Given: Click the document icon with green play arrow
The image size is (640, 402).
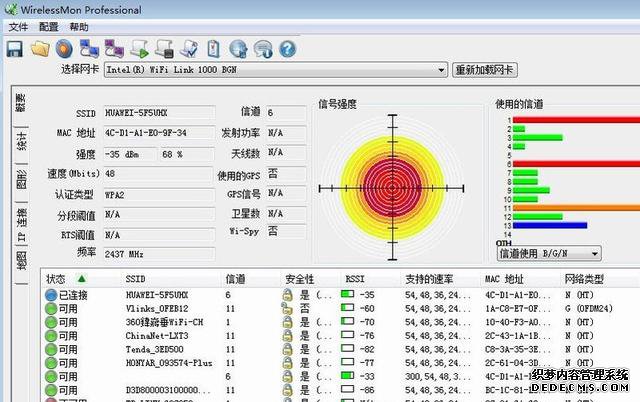Looking at the screenshot, I should pos(139,49).
